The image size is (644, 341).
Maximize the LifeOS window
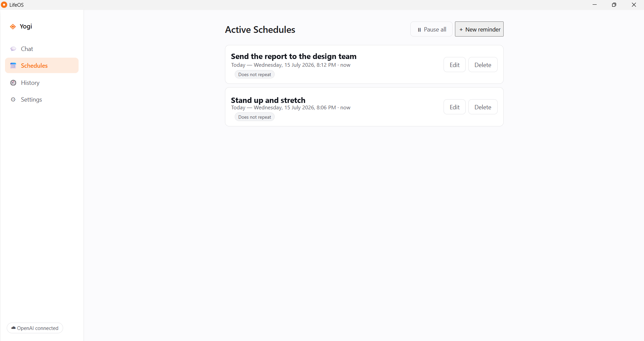coord(614,5)
